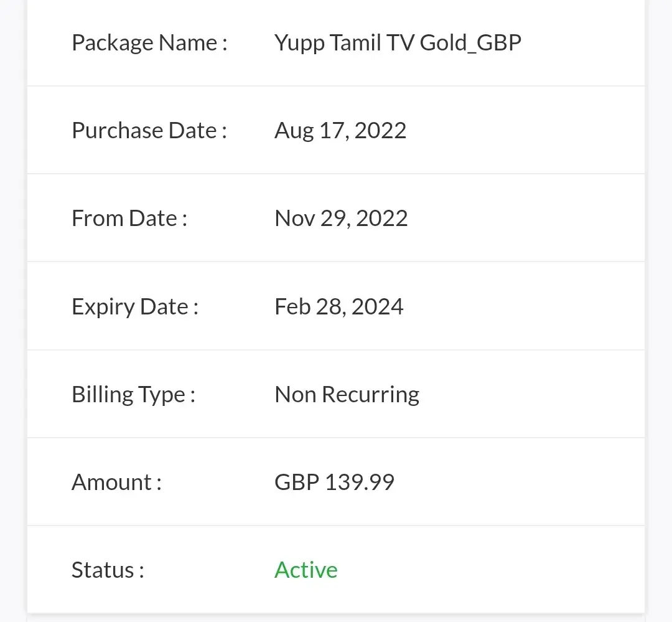Click the GBP currency code in the amount
The width and height of the screenshot is (672, 622).
(x=297, y=483)
